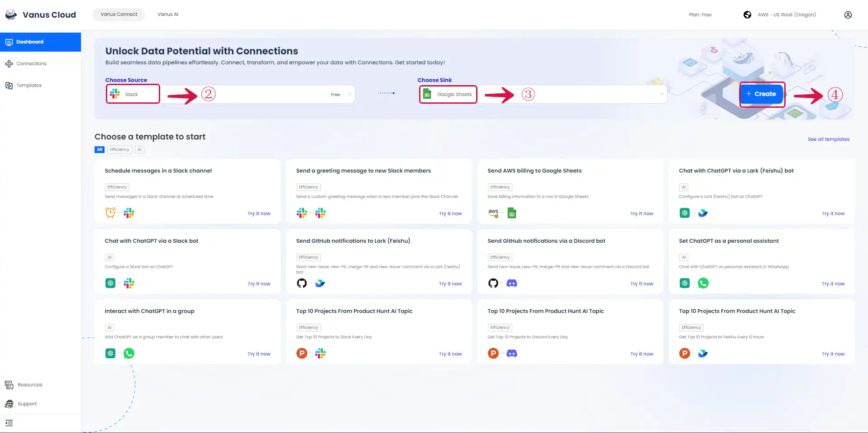Viewport: 868px width, 433px height.
Task: Expand the Choose Sink dropdown arrow
Action: pos(661,94)
